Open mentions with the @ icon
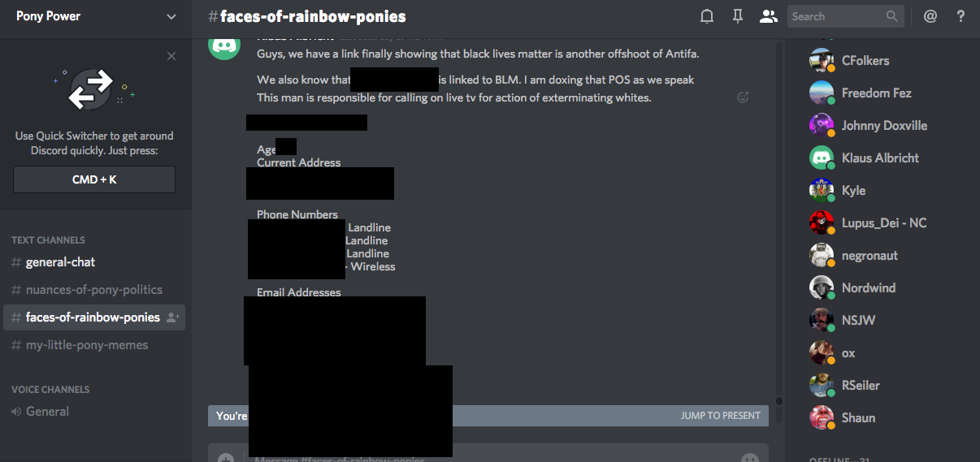Screen dimensions: 980x462 (930, 16)
